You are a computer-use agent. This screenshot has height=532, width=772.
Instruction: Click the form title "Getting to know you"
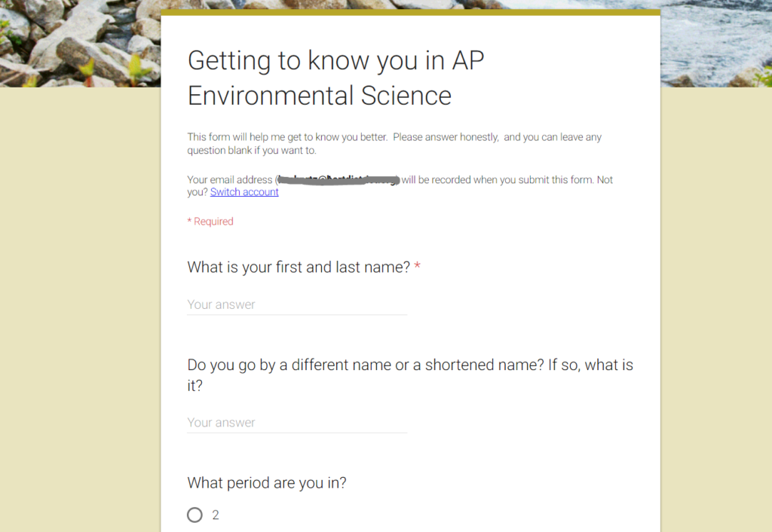point(335,61)
